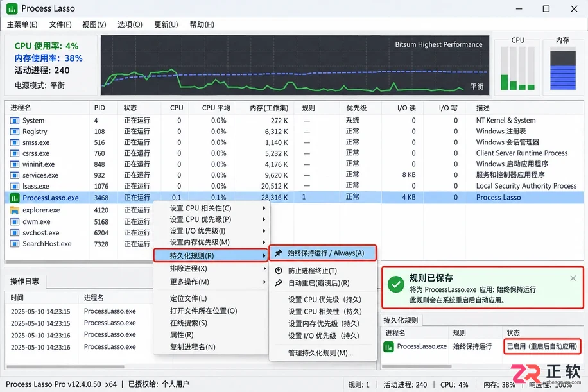Click the clock icon beside 防止进程终止
Screen dimensions: 588x392
(279, 271)
